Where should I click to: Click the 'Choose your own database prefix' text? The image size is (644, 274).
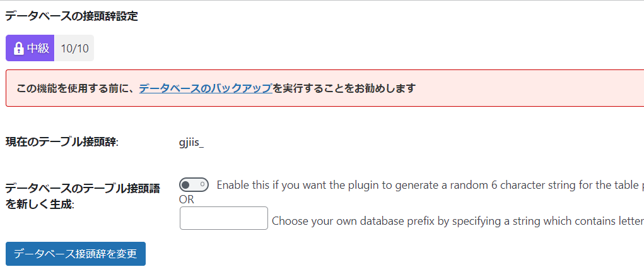(x=353, y=222)
